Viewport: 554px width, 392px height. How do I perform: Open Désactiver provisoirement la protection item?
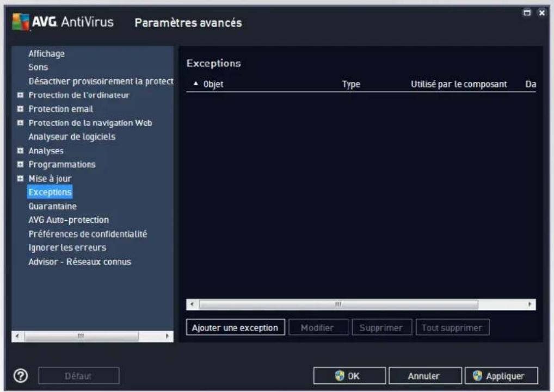(101, 81)
